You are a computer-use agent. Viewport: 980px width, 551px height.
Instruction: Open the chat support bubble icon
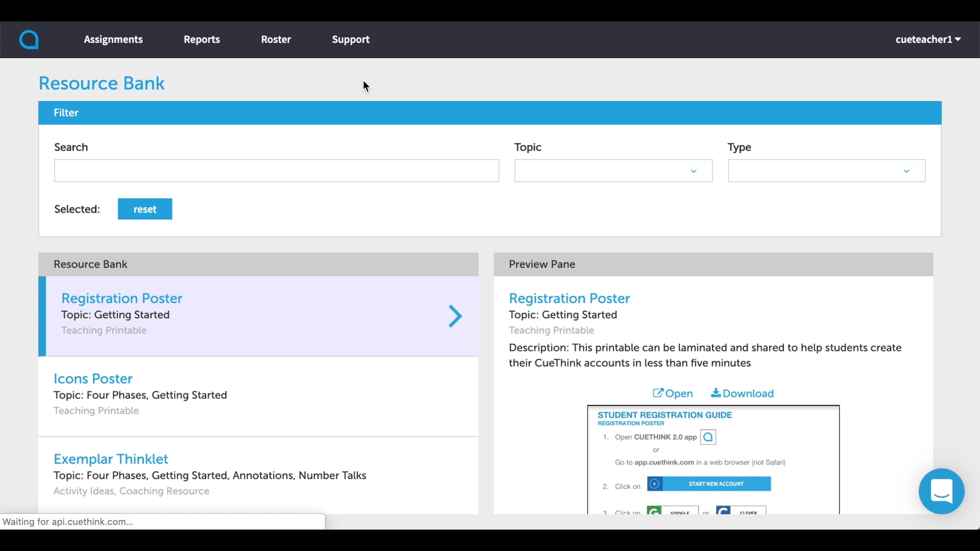(941, 491)
